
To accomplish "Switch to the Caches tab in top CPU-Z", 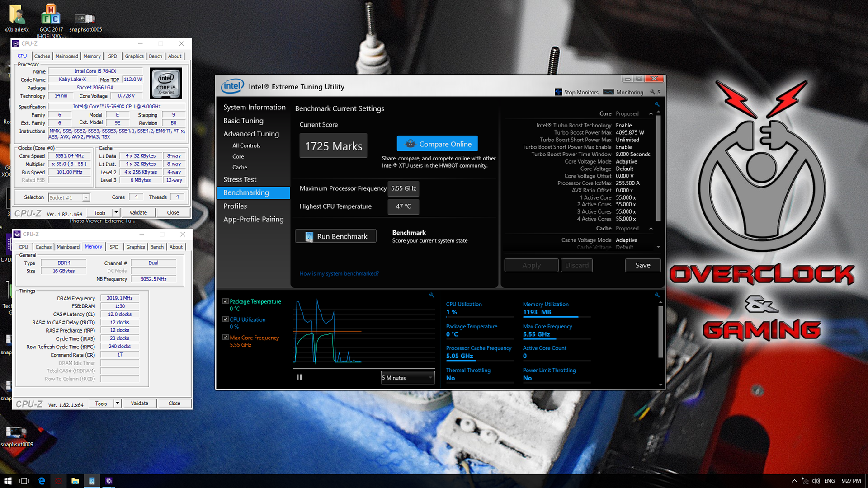I will point(42,56).
